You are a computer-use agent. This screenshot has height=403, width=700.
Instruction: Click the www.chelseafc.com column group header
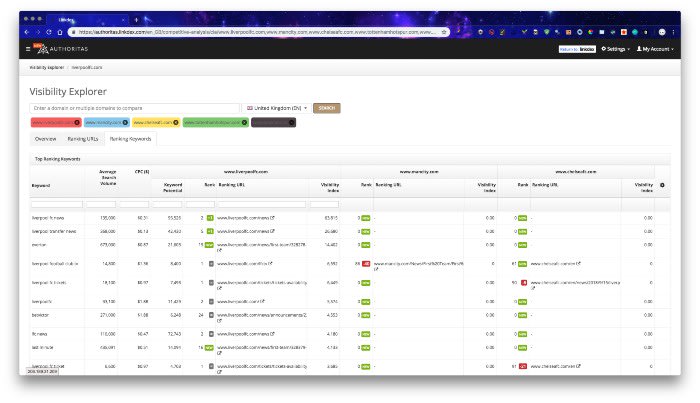pos(576,172)
